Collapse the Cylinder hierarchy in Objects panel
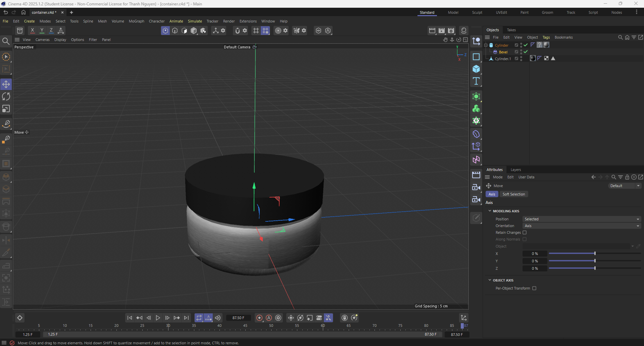This screenshot has width=644, height=346. 486,45
